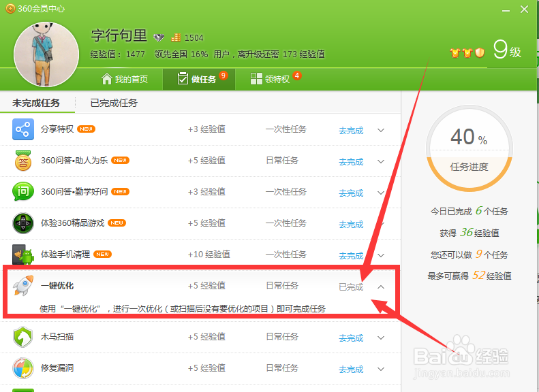Click 去完成 for 修复漏洞
The width and height of the screenshot is (539, 392).
pyautogui.click(x=351, y=370)
